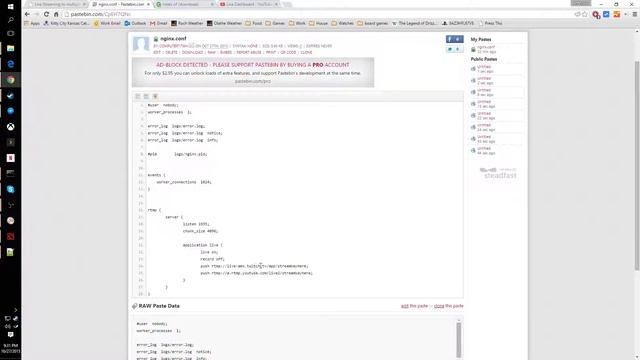640x360 pixels.
Task: Open the Chrome menu button
Action: [635, 14]
